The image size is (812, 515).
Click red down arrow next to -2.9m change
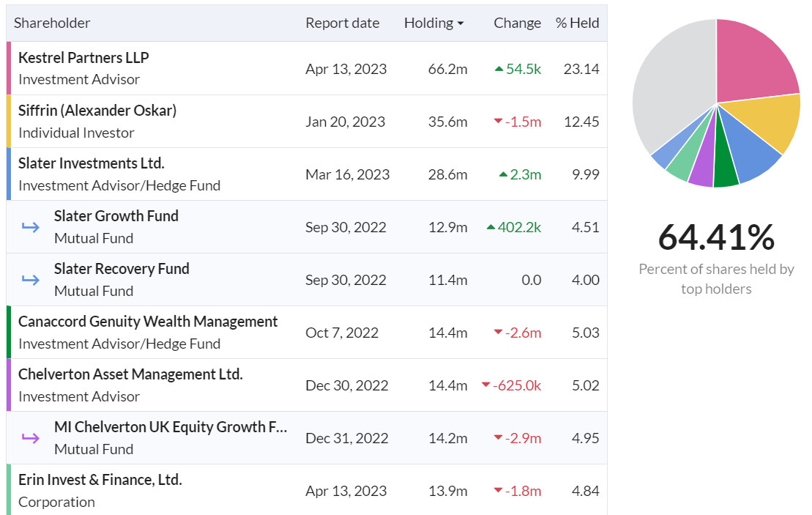click(498, 438)
